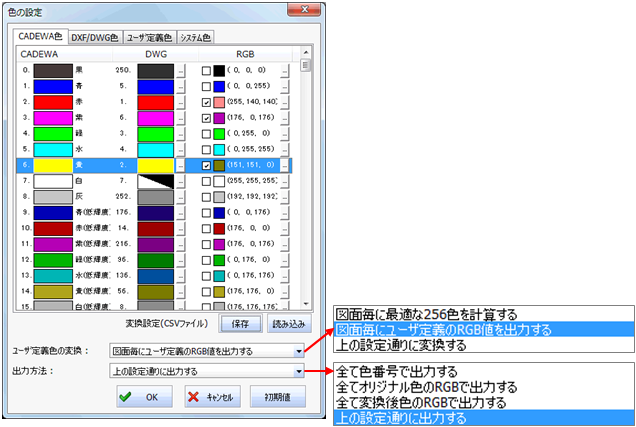Screen dimensions: 636x427
Task: Toggle RGB checkbox on yellow row (151,151,0)
Action: pos(206,166)
